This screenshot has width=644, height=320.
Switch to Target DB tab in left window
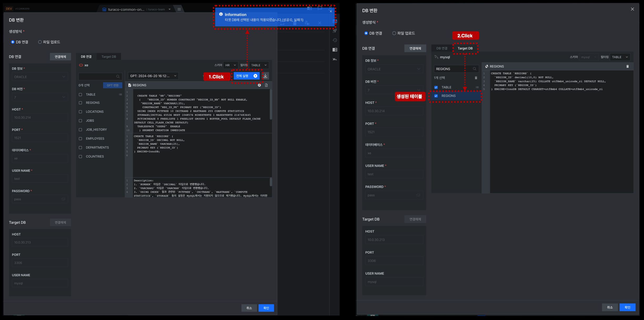tap(109, 57)
